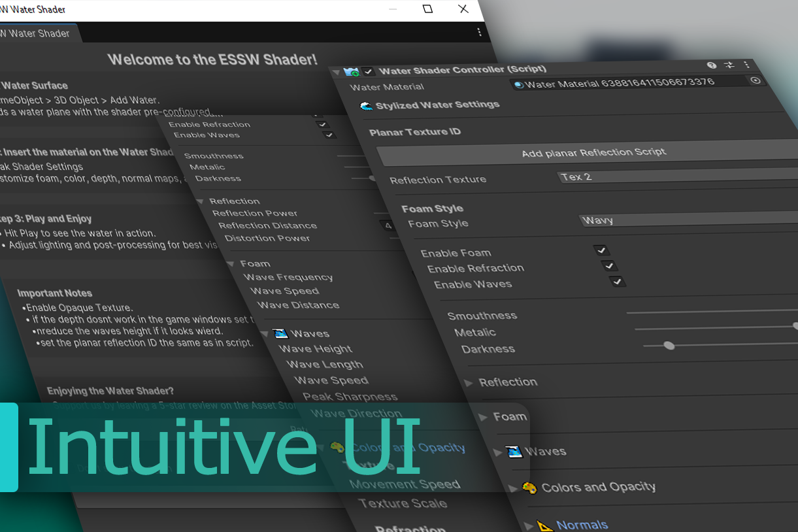Viewport: 798px width, 532px height.
Task: Expand the Reflection section in front inspector
Action: pyautogui.click(x=469, y=383)
